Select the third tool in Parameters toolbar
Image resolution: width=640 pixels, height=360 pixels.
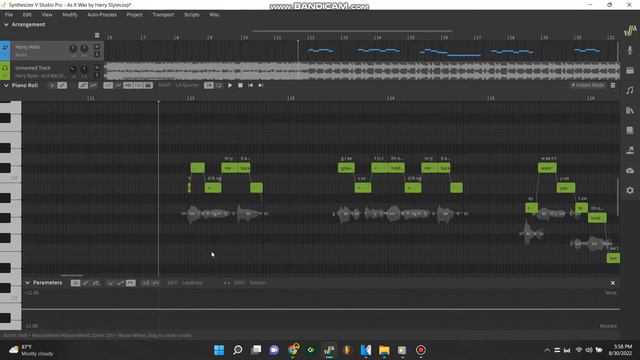pos(96,283)
